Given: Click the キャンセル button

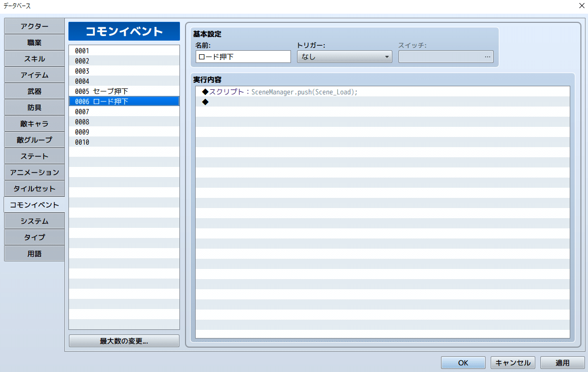Looking at the screenshot, I should pos(511,362).
